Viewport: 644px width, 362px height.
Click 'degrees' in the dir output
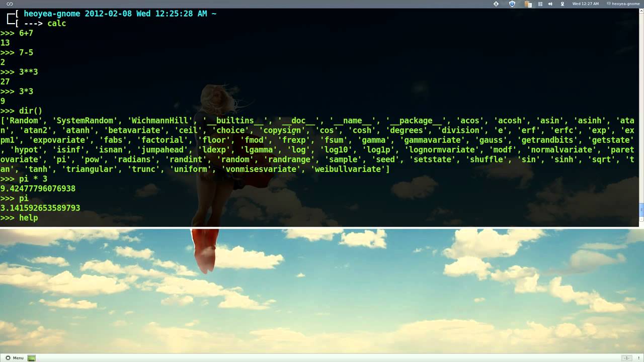click(406, 130)
